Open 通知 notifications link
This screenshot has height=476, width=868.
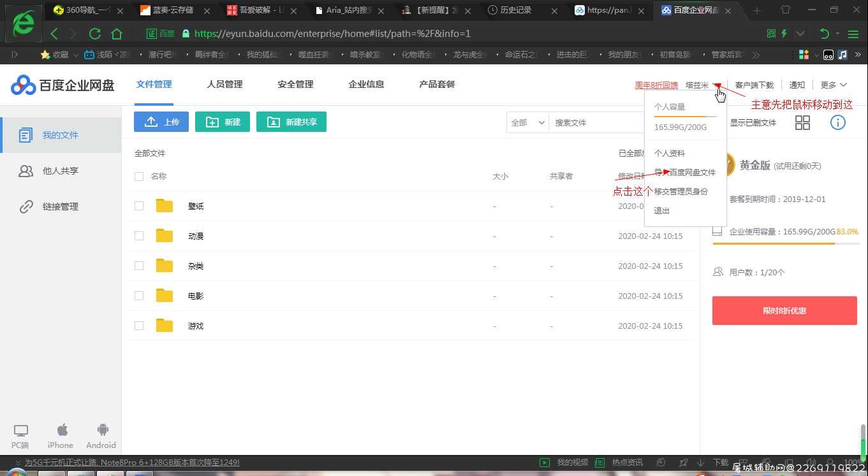tap(797, 85)
